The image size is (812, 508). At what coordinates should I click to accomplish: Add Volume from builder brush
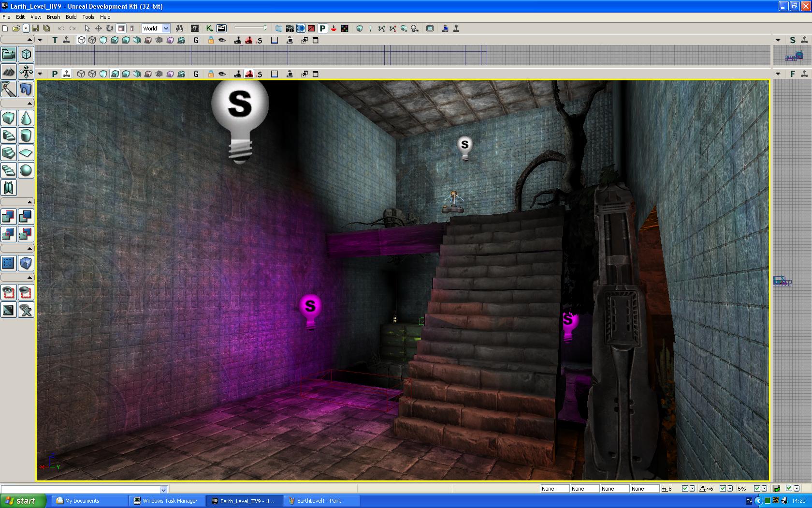click(26, 264)
